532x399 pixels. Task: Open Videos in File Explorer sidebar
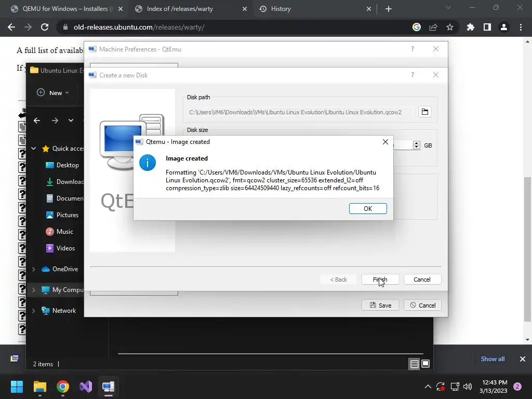coord(60,248)
